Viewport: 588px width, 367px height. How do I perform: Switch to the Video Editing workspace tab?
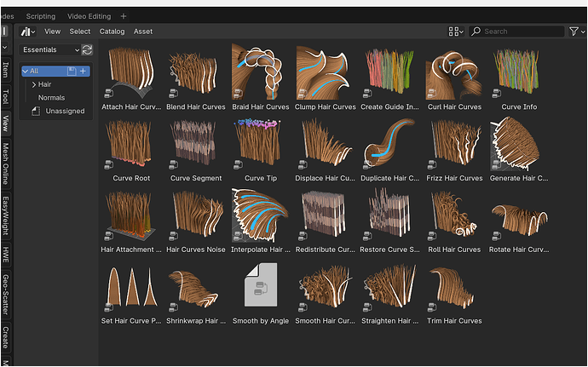(x=89, y=16)
